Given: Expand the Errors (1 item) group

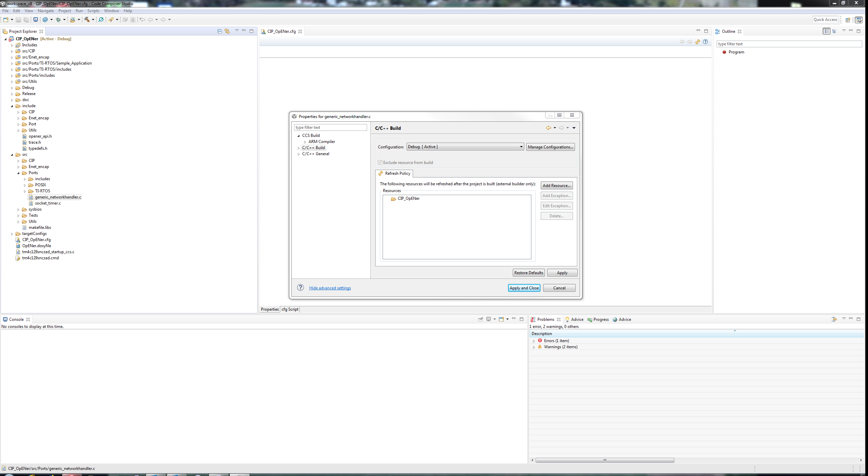Looking at the screenshot, I should [x=534, y=341].
